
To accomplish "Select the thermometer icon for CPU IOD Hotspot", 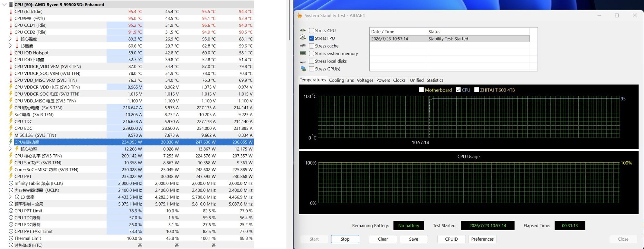I will (11, 53).
